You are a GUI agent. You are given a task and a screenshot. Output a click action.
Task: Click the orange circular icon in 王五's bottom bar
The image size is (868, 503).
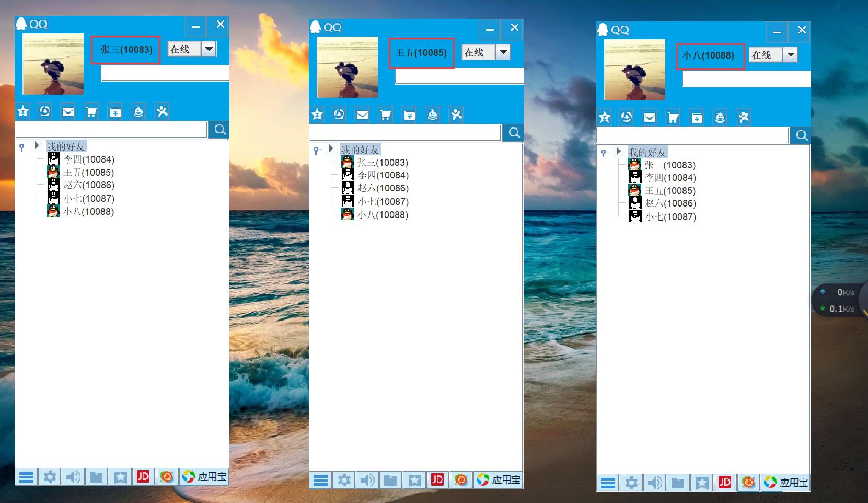coord(460,480)
